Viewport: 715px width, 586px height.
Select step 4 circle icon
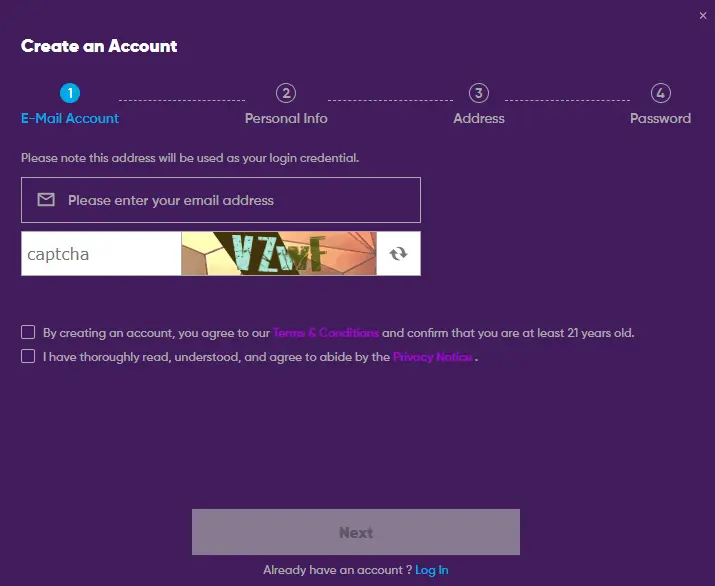tap(661, 93)
